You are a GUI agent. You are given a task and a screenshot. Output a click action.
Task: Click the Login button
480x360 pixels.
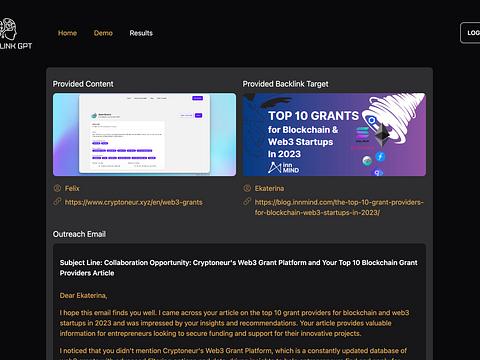[470, 33]
